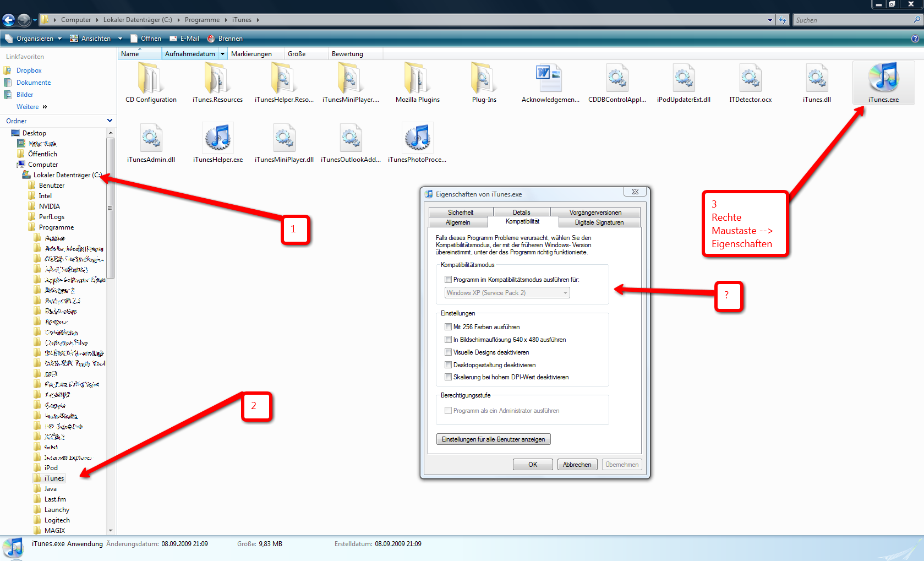Screen dimensions: 924x561
Task: Check Desktopgestaltung deaktivieren
Action: 448,365
